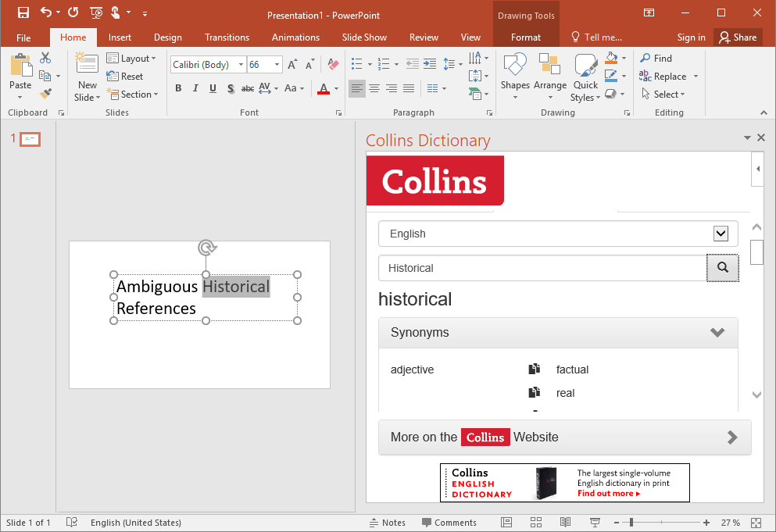Toggle bold formatting
This screenshot has height=532, width=776.
(x=178, y=88)
